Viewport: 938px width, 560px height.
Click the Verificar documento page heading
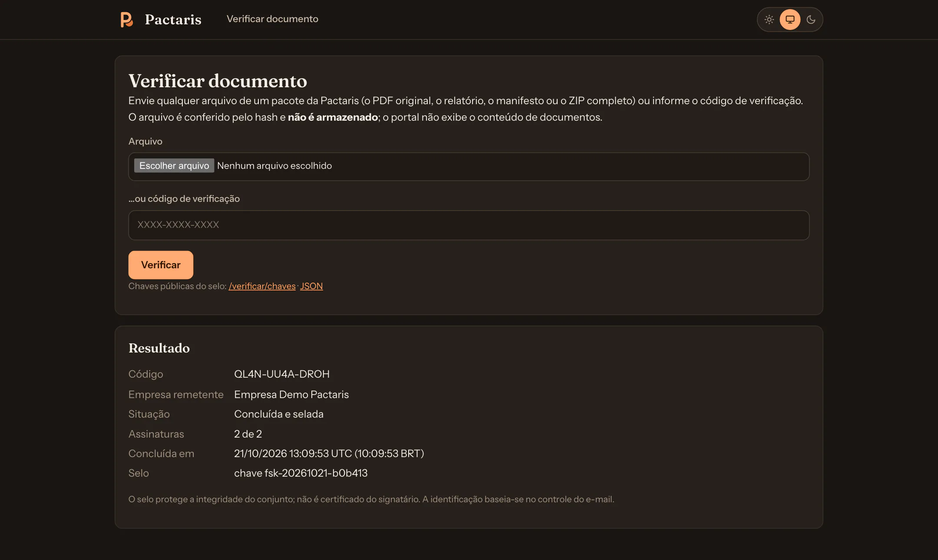coord(218,81)
